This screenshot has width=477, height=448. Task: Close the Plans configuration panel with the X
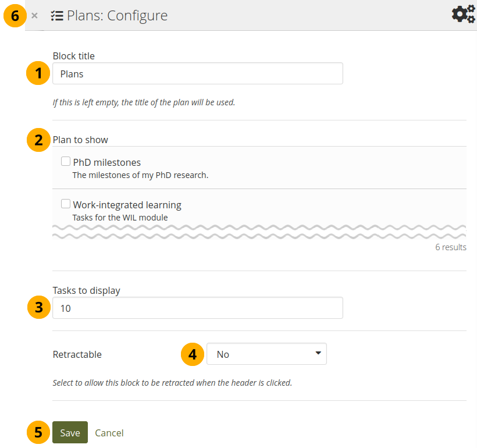pos(35,16)
